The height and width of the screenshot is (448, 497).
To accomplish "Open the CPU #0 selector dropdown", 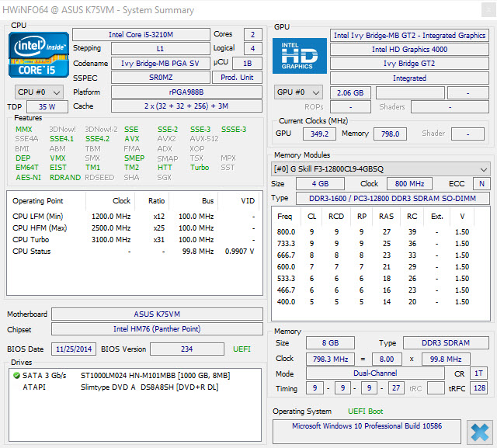I will pos(39,92).
